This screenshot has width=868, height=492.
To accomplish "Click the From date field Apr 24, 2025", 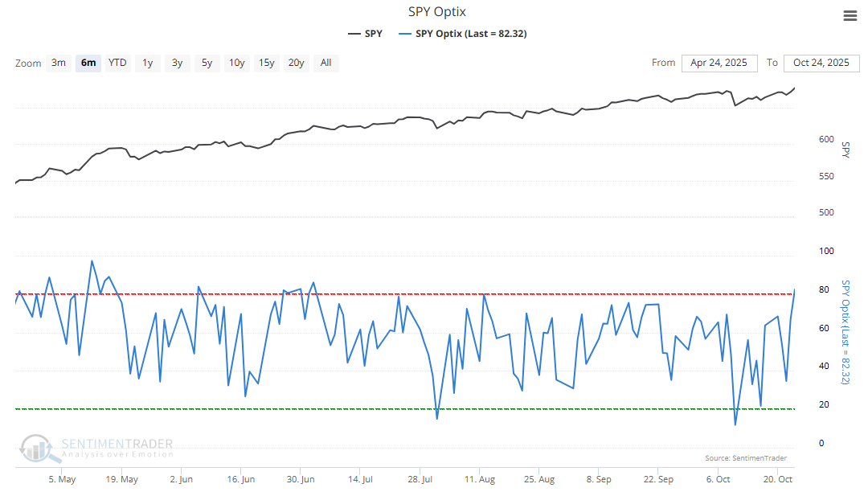I will tap(719, 63).
